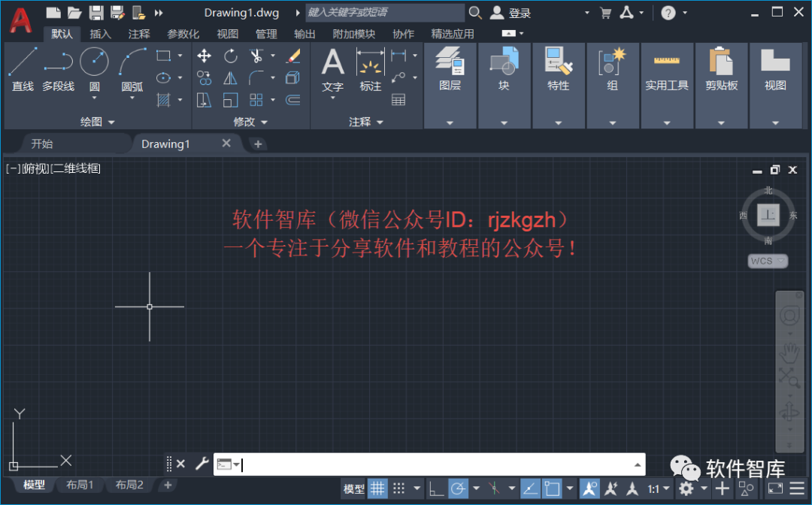This screenshot has height=505, width=812.
Task: Toggle annotation visibility in status bar
Action: [x=589, y=488]
